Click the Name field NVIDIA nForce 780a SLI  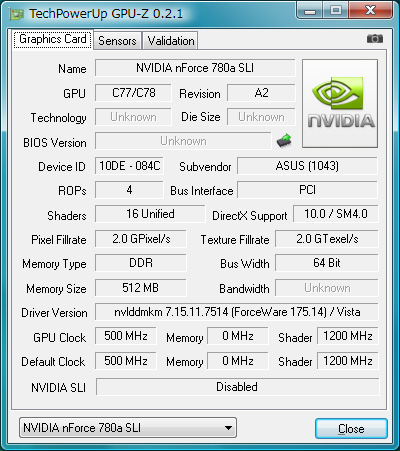195,68
